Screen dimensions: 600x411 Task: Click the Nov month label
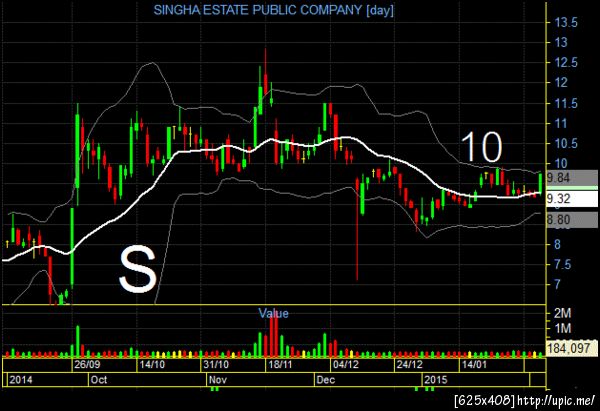(x=218, y=380)
